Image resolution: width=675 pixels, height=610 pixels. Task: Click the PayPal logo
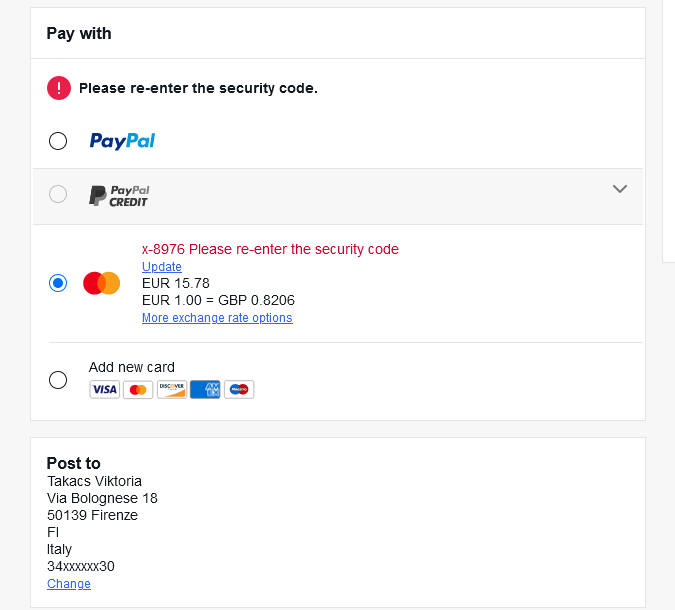(122, 141)
